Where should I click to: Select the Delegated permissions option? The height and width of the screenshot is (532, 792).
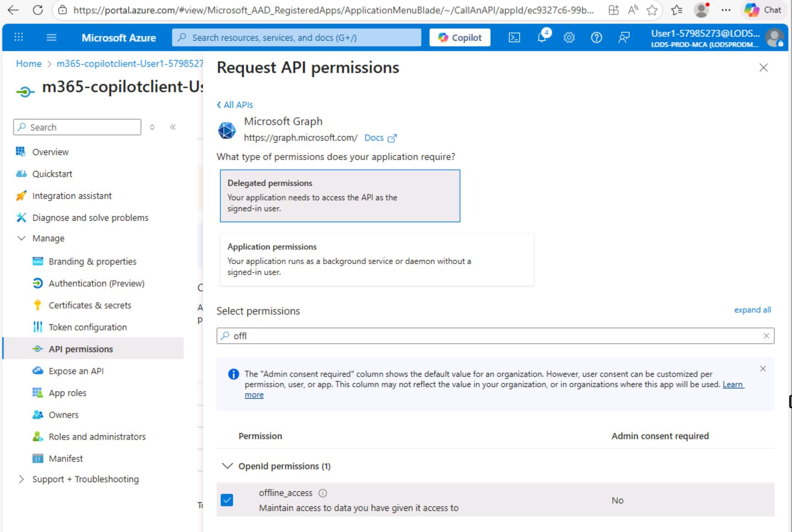click(x=340, y=196)
